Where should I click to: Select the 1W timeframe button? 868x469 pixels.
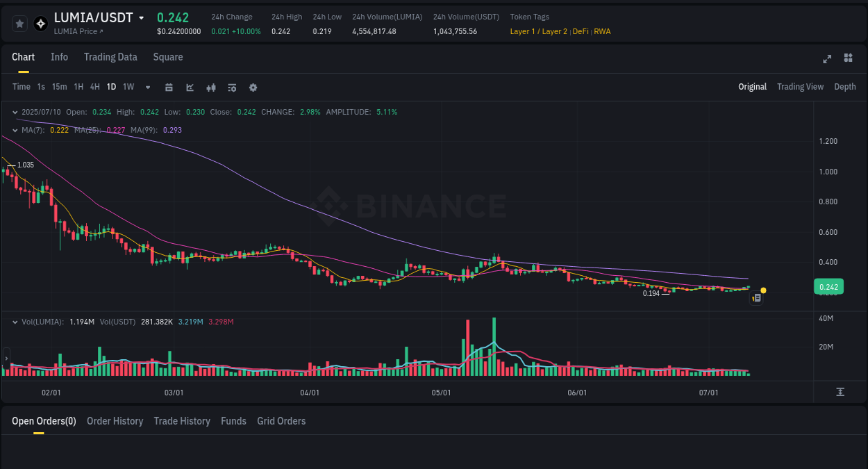(128, 87)
